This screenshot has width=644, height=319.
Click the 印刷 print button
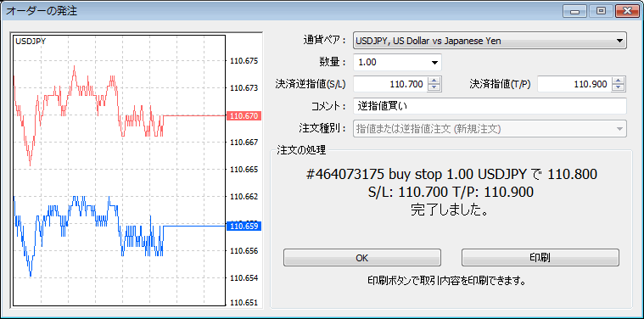click(540, 258)
